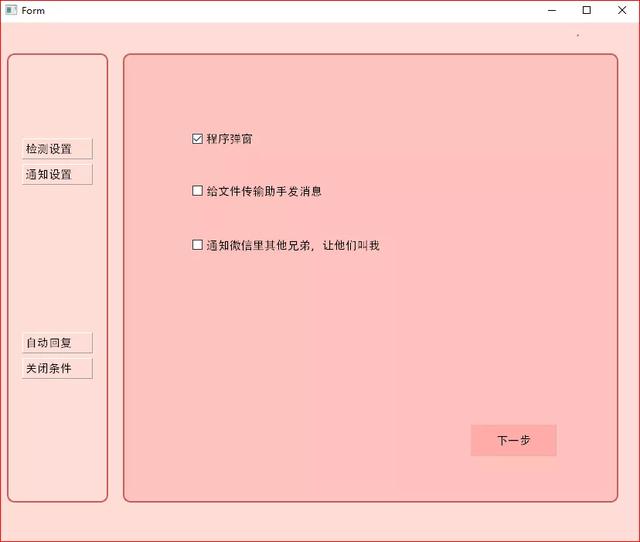Uncheck the 程序弹窗 checkbox
The height and width of the screenshot is (542, 640).
tap(197, 139)
